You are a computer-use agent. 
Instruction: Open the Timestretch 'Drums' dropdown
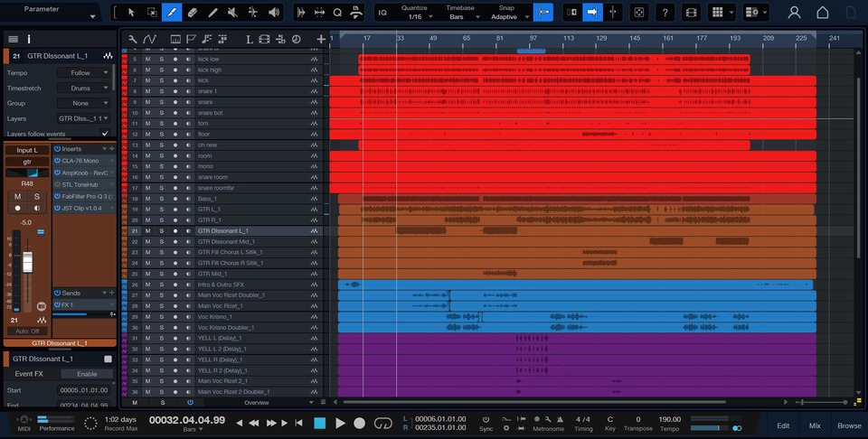tap(84, 88)
